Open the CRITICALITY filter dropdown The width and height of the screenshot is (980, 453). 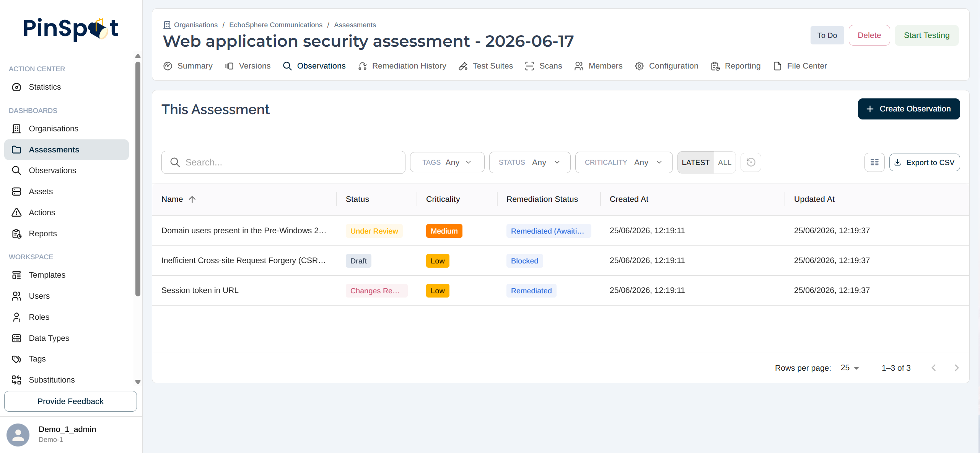[x=624, y=162]
